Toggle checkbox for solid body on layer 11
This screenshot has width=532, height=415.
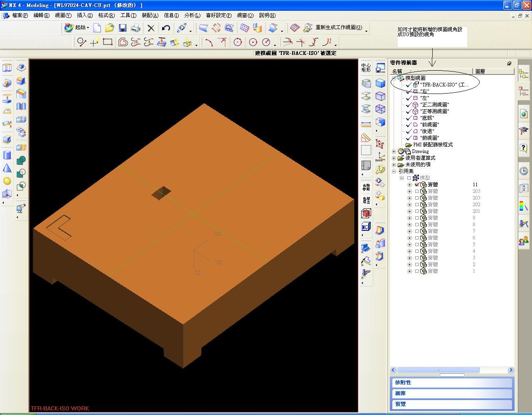pyautogui.click(x=417, y=185)
